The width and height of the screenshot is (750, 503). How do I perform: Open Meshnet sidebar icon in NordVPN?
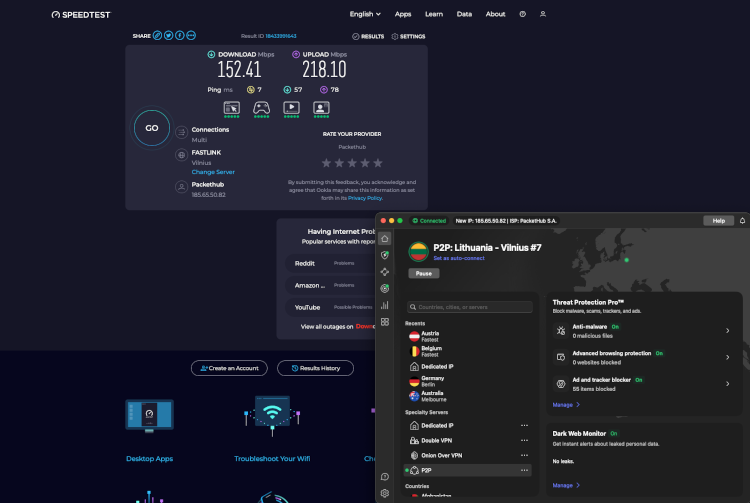(385, 272)
